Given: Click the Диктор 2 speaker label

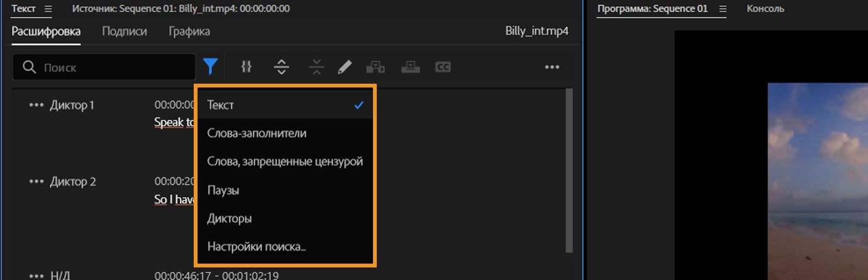Looking at the screenshot, I should pos(73,182).
